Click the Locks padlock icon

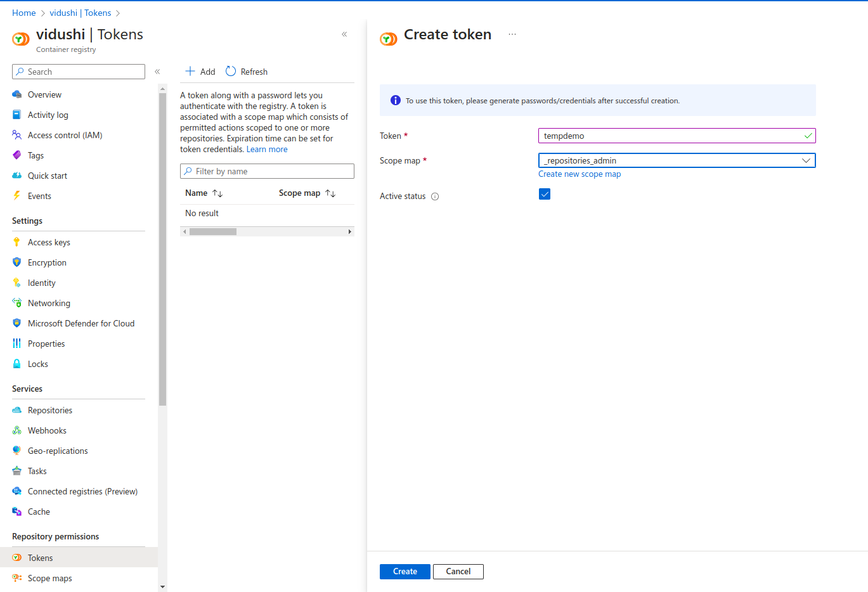(x=17, y=364)
